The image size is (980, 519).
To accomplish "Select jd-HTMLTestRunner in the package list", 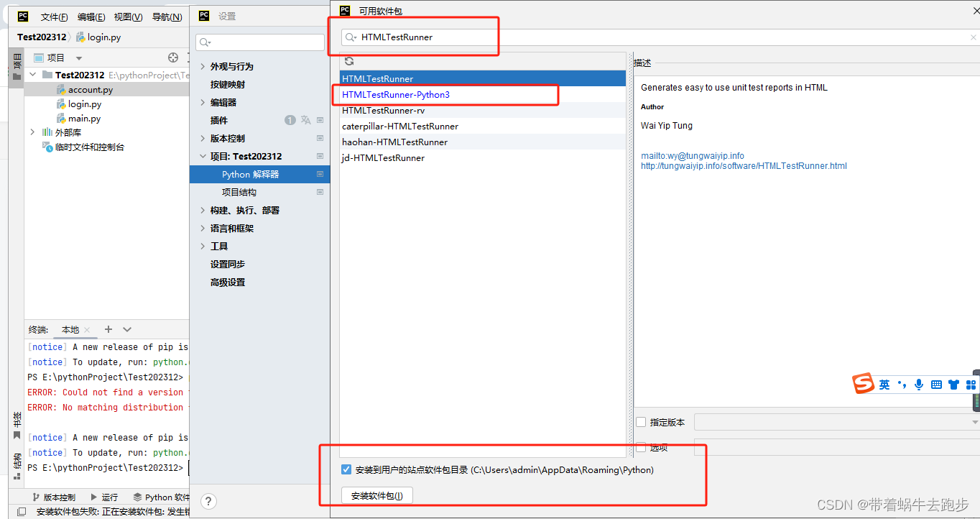I will [x=482, y=158].
